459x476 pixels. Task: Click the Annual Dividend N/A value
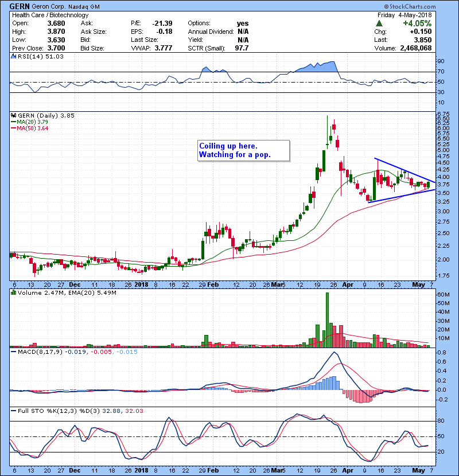tap(243, 32)
